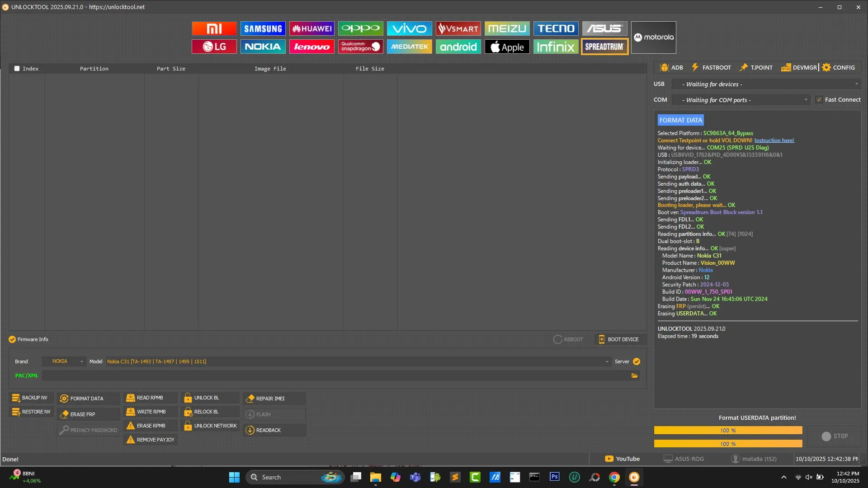Click the PAC/XML file path field
Viewport: 868px width, 488px height.
coord(335,375)
